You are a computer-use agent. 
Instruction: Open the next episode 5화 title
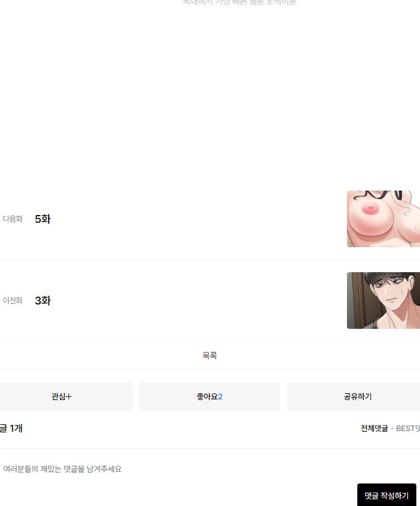43,219
